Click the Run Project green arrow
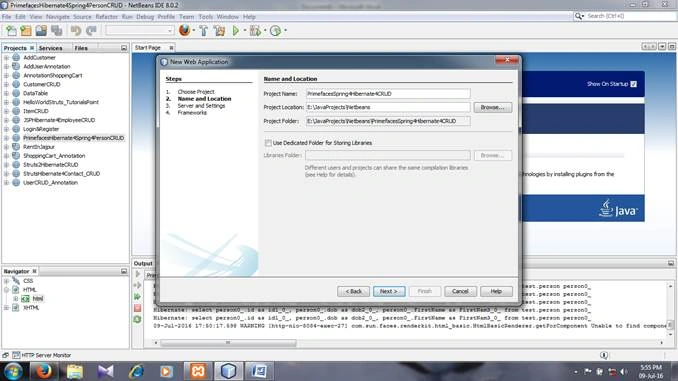 (x=236, y=31)
